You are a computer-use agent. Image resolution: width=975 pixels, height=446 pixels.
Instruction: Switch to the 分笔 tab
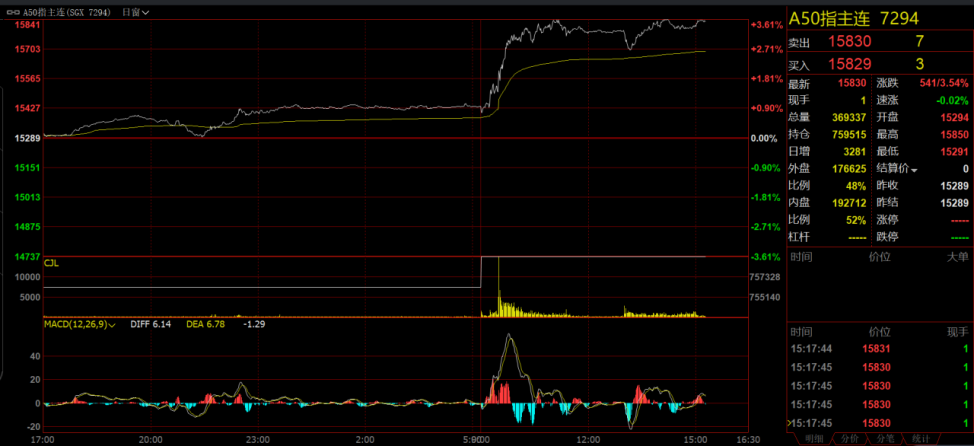885,439
